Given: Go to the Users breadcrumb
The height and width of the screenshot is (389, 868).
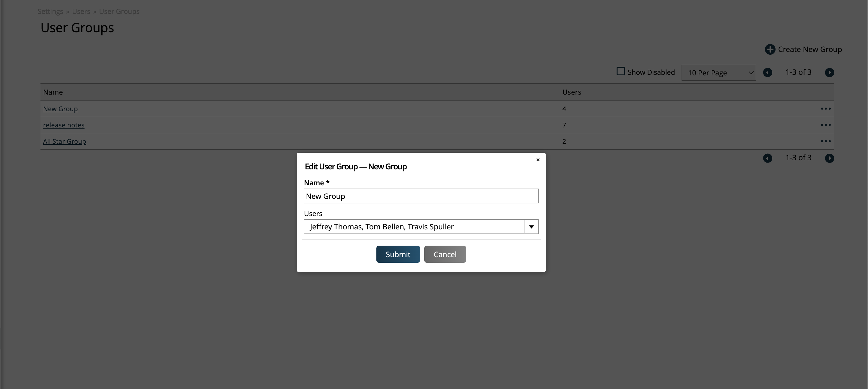Looking at the screenshot, I should pyautogui.click(x=81, y=12).
